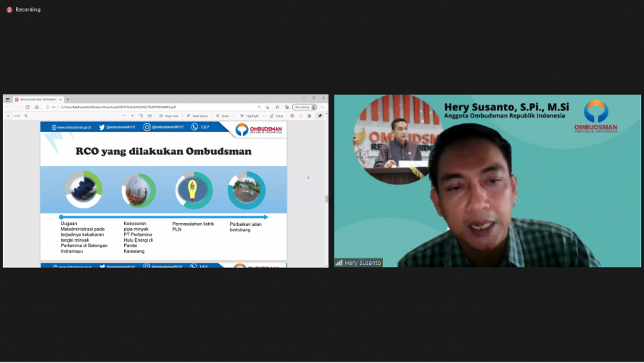The image size is (644, 363).
Task: Go to browser home page
Action: (x=37, y=107)
